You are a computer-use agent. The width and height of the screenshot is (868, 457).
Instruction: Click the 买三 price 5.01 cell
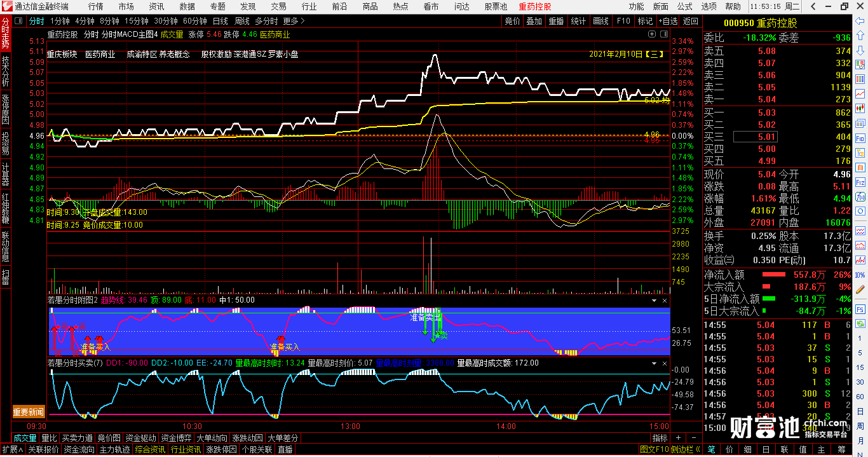coord(755,137)
